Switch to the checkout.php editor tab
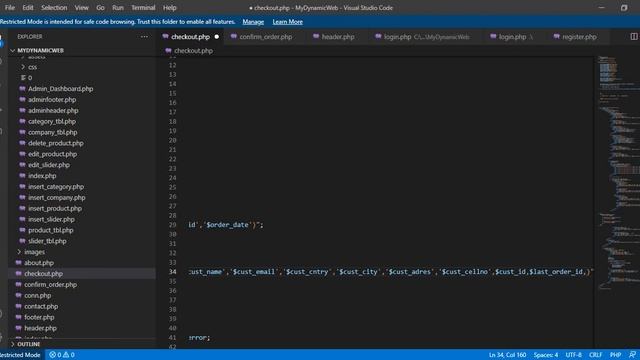Image resolution: width=640 pixels, height=360 pixels. (x=190, y=37)
